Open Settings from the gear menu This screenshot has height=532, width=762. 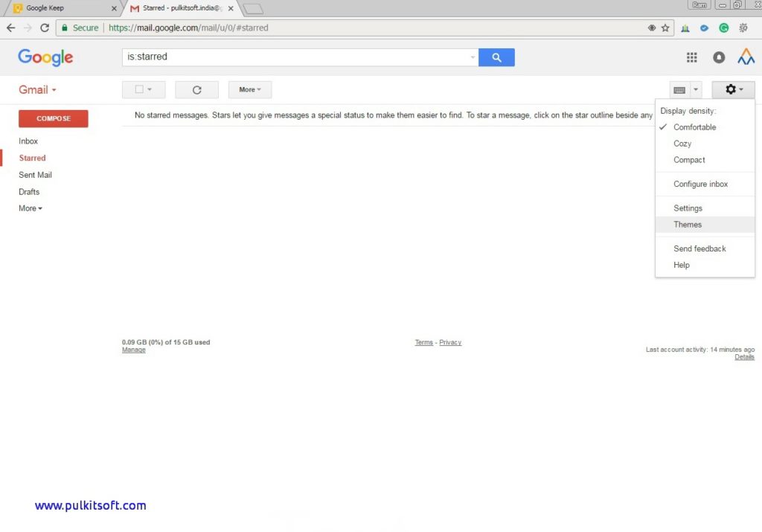coord(688,208)
